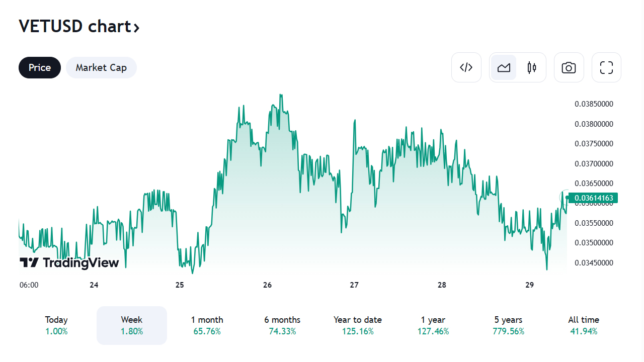Select the Today time range
Screen dimensions: 644x362
coord(56,325)
